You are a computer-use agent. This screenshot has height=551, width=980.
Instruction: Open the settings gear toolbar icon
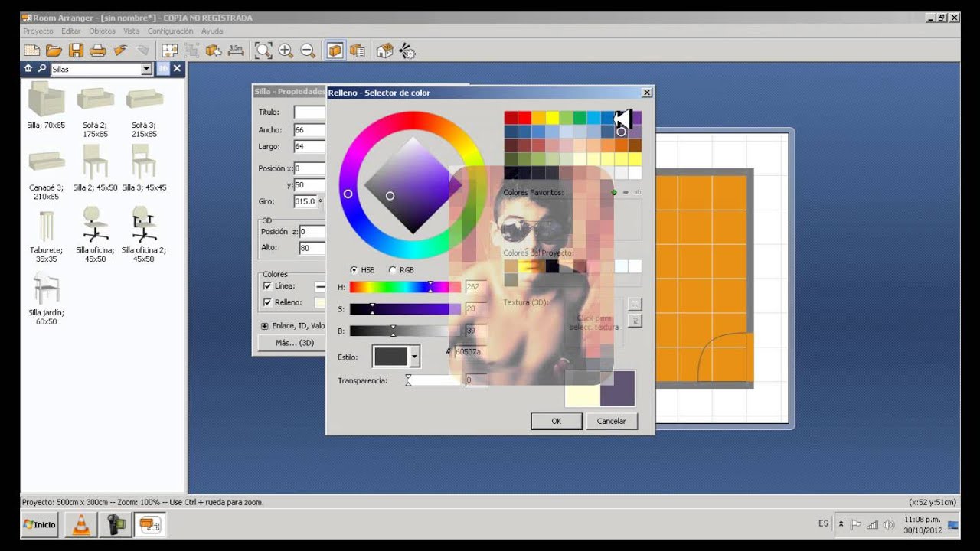[x=407, y=51]
